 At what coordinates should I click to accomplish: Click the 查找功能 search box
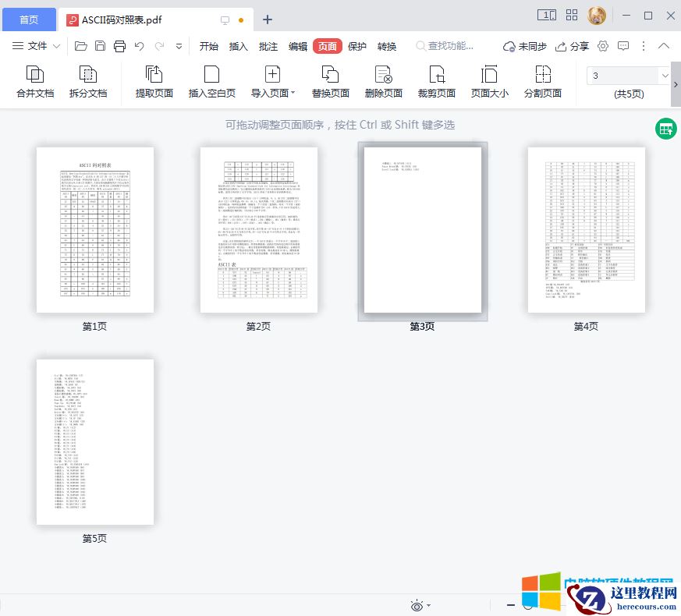point(445,46)
